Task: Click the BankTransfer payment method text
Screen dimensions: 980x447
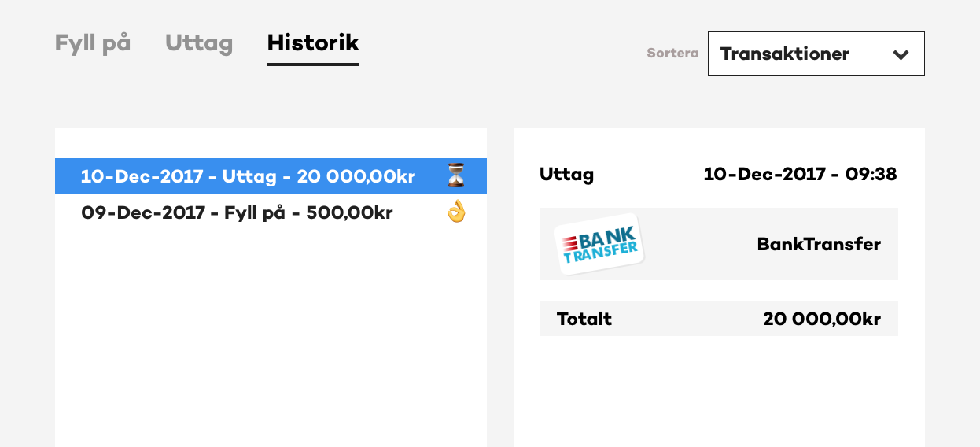Action: pos(819,244)
